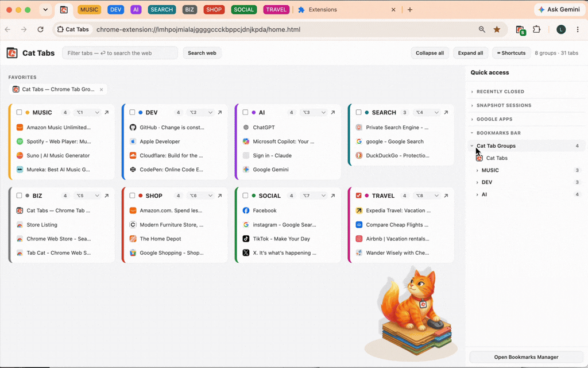Check the AI group checkbox
The width and height of the screenshot is (588, 368).
[x=245, y=112]
